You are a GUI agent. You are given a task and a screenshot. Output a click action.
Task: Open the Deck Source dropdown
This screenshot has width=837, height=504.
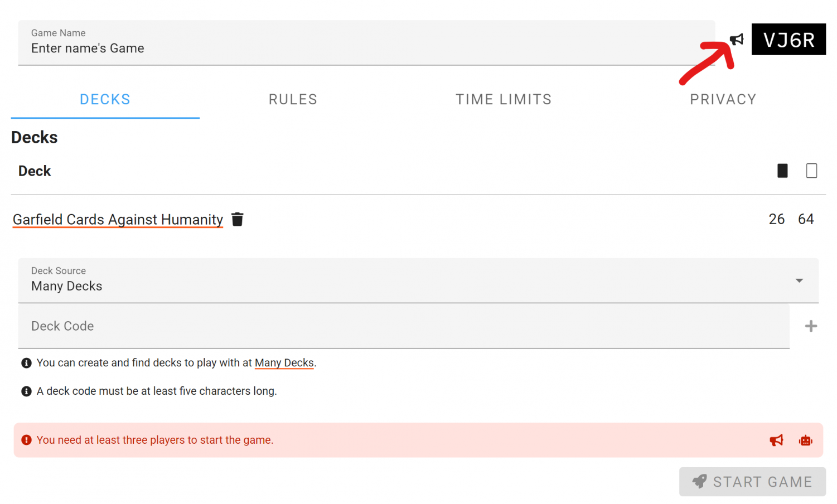(418, 280)
